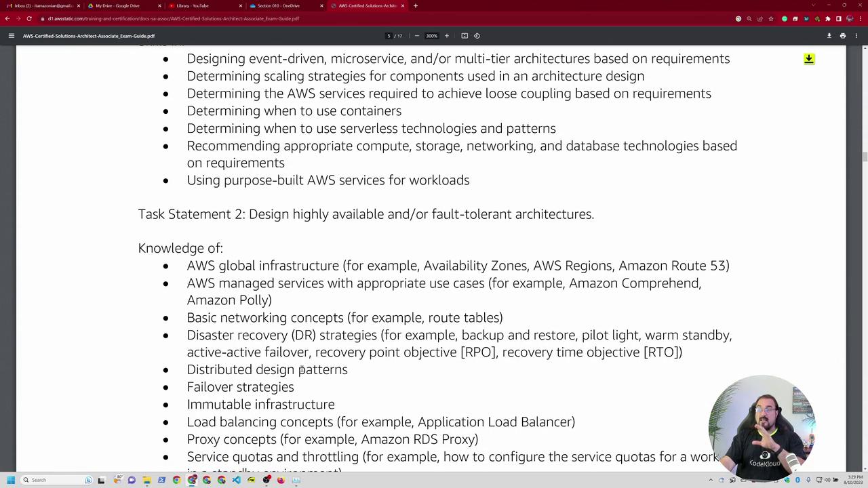Click the Fit to page icon

tap(465, 36)
